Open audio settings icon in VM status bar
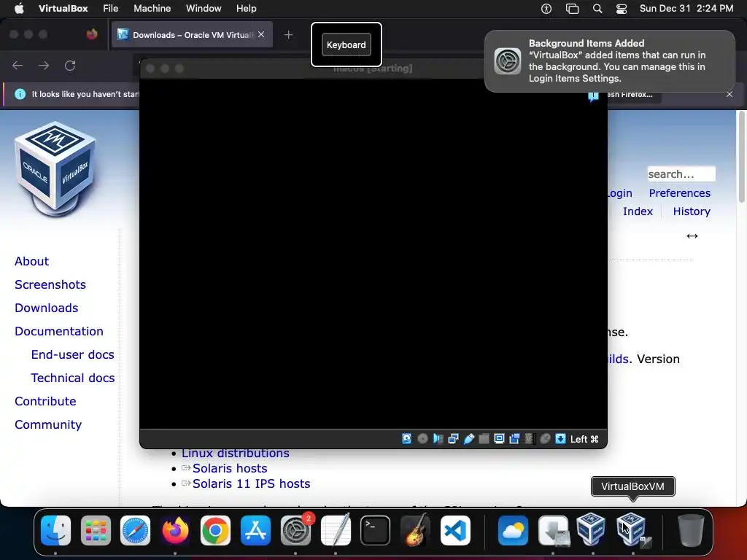The height and width of the screenshot is (560, 747). pos(438,438)
